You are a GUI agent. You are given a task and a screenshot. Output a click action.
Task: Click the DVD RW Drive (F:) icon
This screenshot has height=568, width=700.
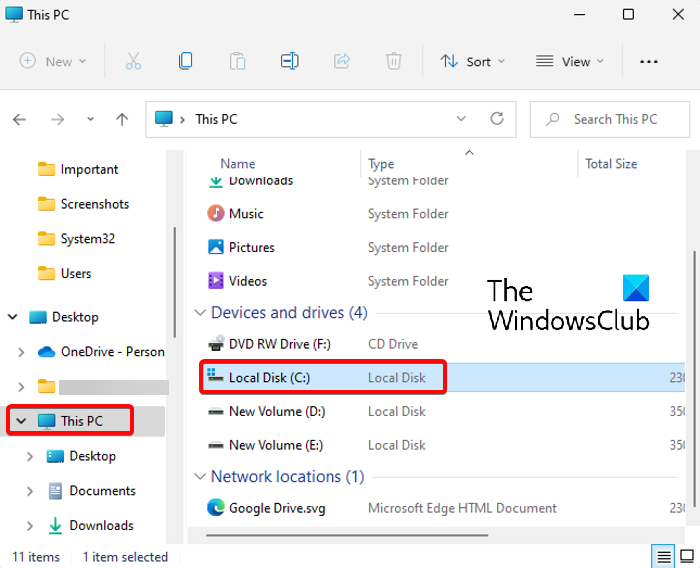(216, 344)
